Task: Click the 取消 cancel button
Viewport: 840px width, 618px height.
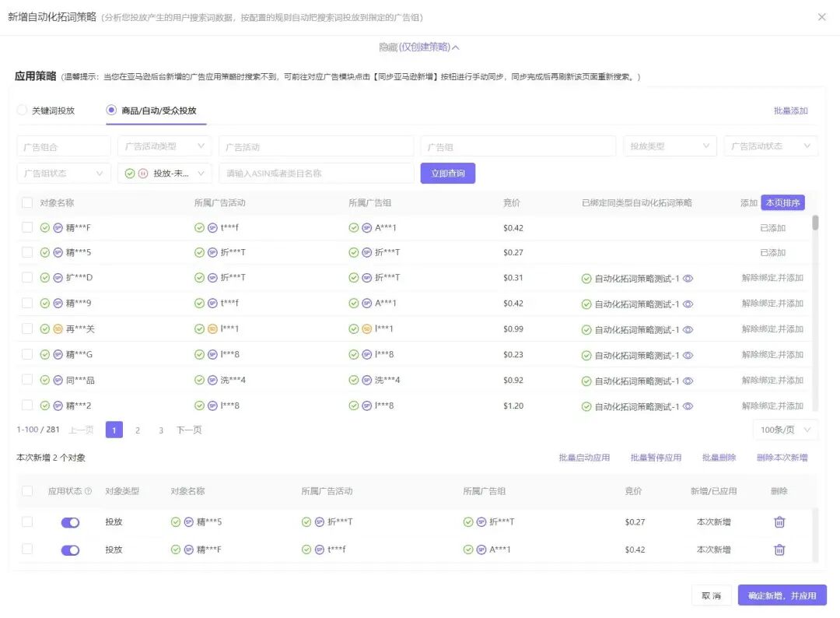Action: point(712,595)
